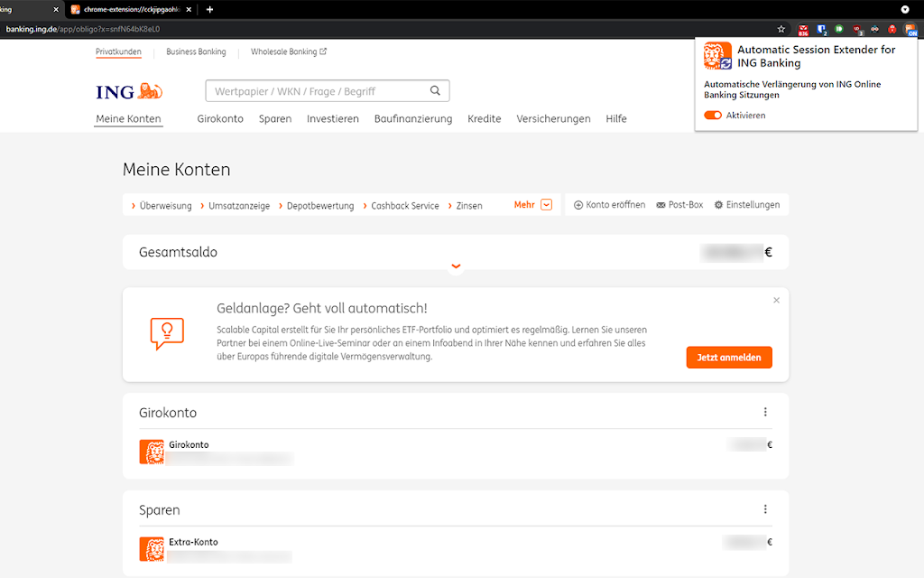924x578 pixels.
Task: Open the Bitwarden shield extension icon
Action: coord(821,30)
